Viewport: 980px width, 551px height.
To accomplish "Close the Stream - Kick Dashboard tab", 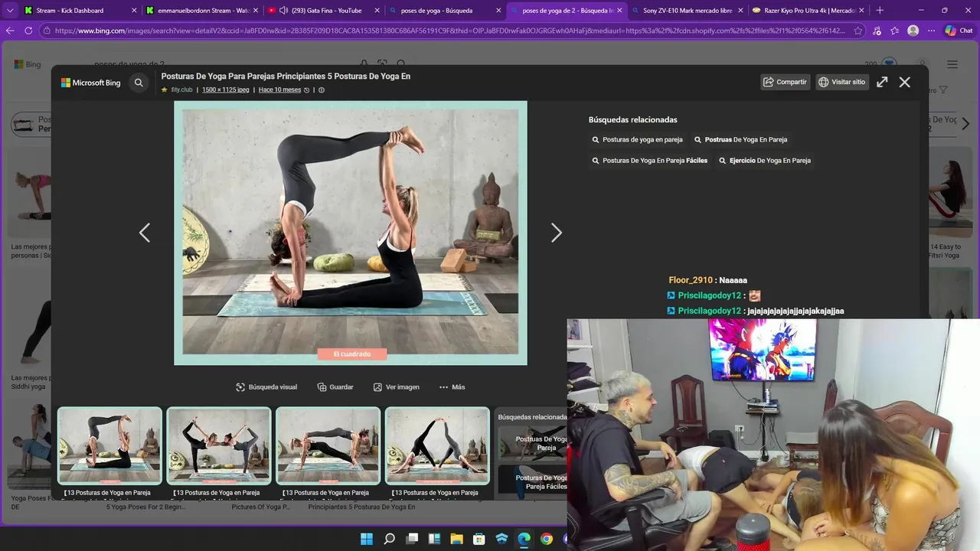I will point(134,11).
